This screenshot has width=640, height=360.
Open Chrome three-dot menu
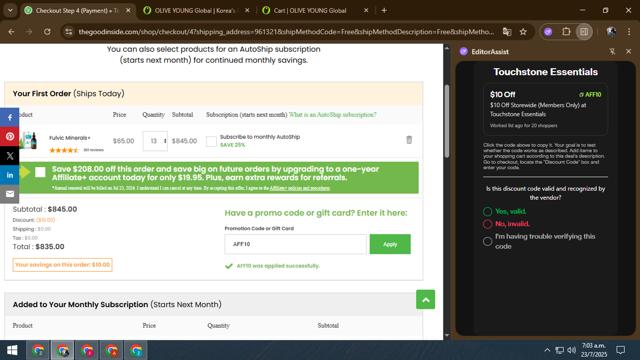(x=629, y=31)
